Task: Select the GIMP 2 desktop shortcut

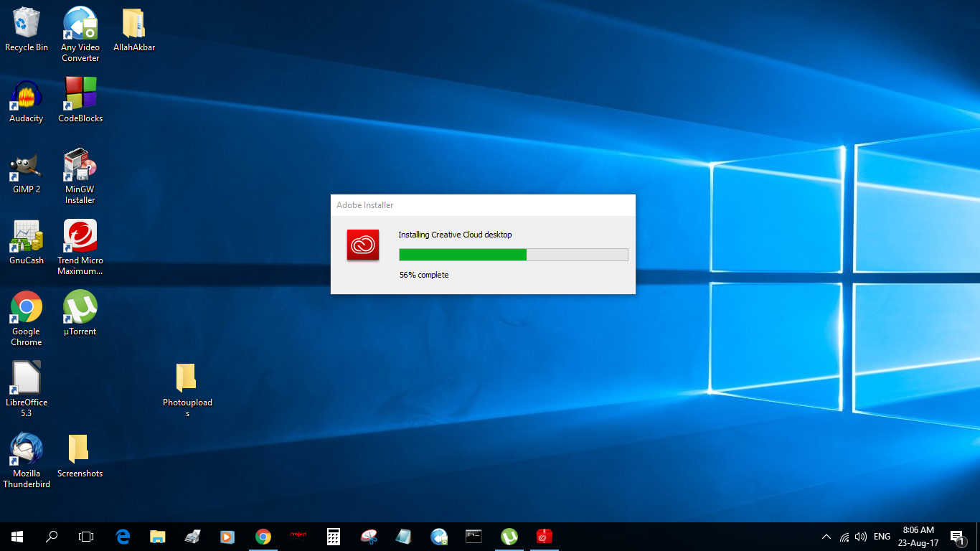Action: tap(27, 171)
